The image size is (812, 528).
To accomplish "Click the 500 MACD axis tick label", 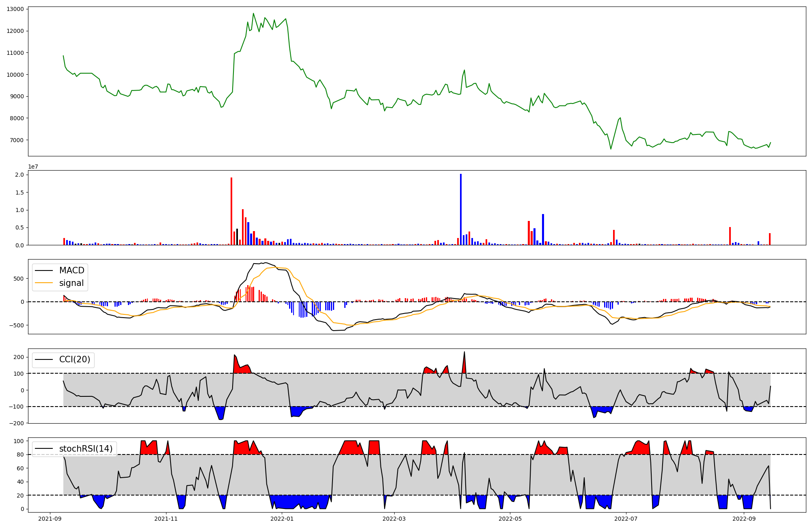I will [18, 279].
